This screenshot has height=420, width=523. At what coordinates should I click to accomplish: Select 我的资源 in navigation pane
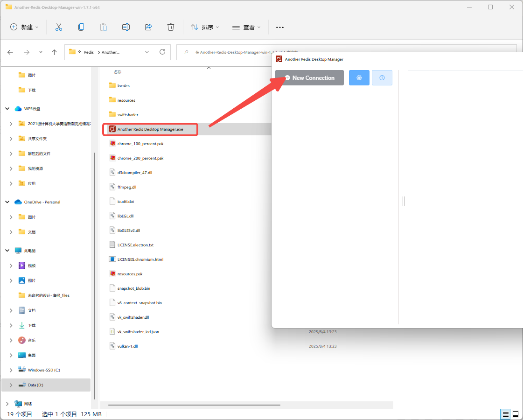click(x=35, y=168)
